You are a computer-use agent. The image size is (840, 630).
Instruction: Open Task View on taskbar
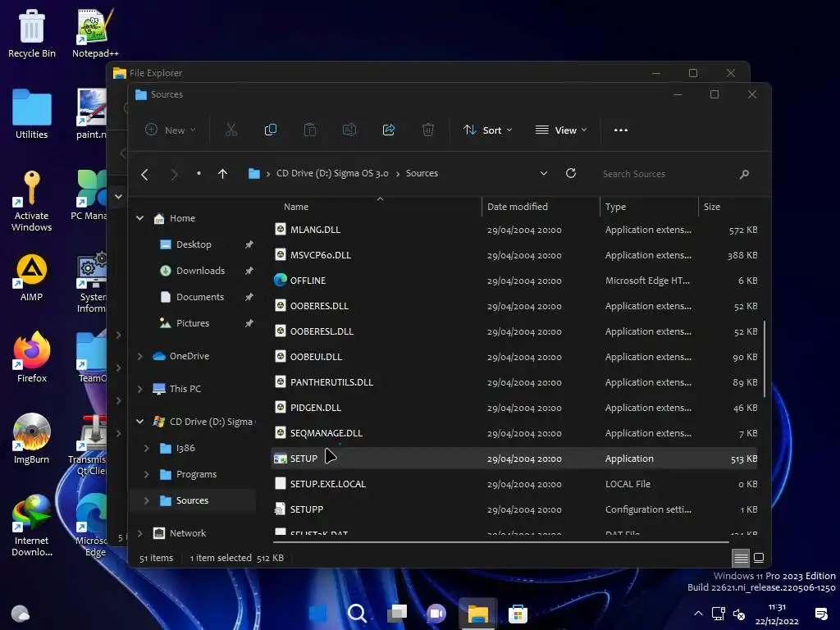tap(397, 614)
